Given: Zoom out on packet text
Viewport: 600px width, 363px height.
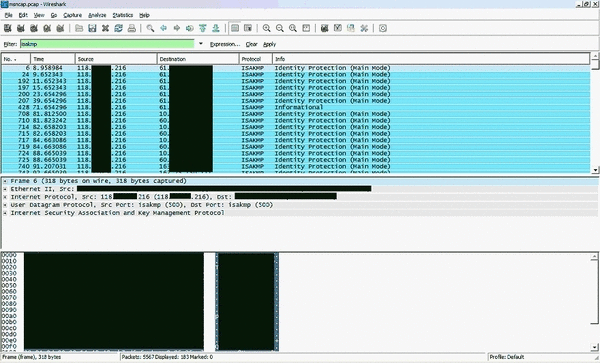Looking at the screenshot, I should 280,28.
